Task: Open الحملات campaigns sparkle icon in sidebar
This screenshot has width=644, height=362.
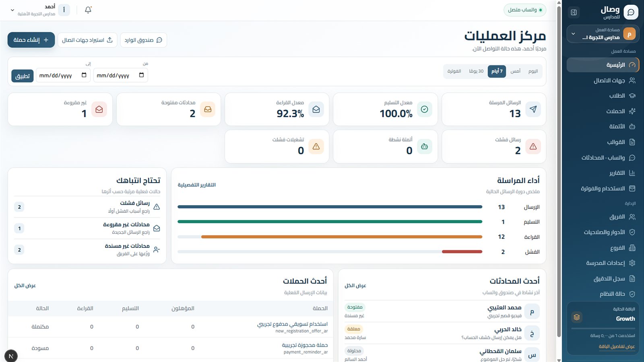Action: (632, 111)
